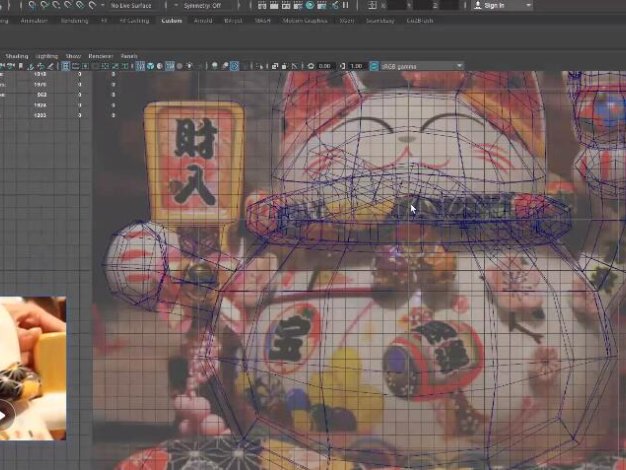Toggle isolate select icon
The width and height of the screenshot is (626, 470).
point(260,66)
